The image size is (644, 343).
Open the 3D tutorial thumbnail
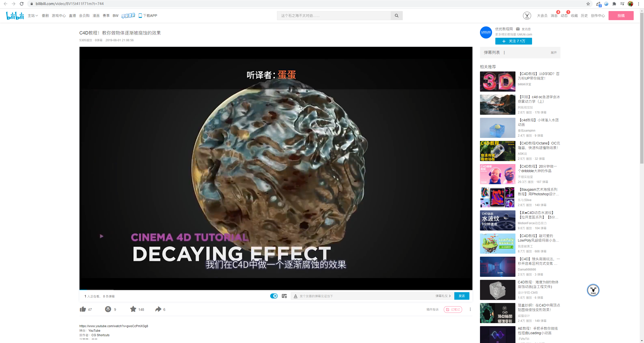click(x=497, y=82)
